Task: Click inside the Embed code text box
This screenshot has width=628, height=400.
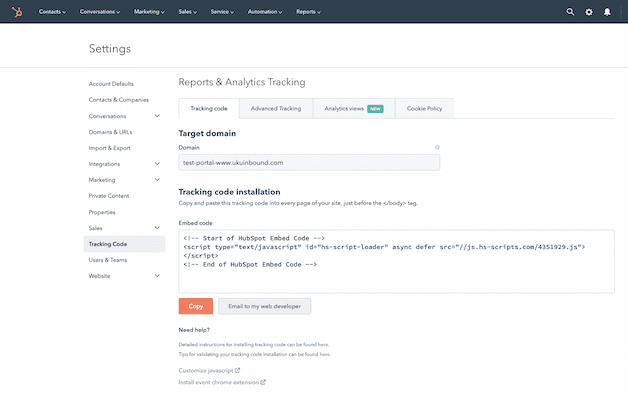Action: [397, 261]
